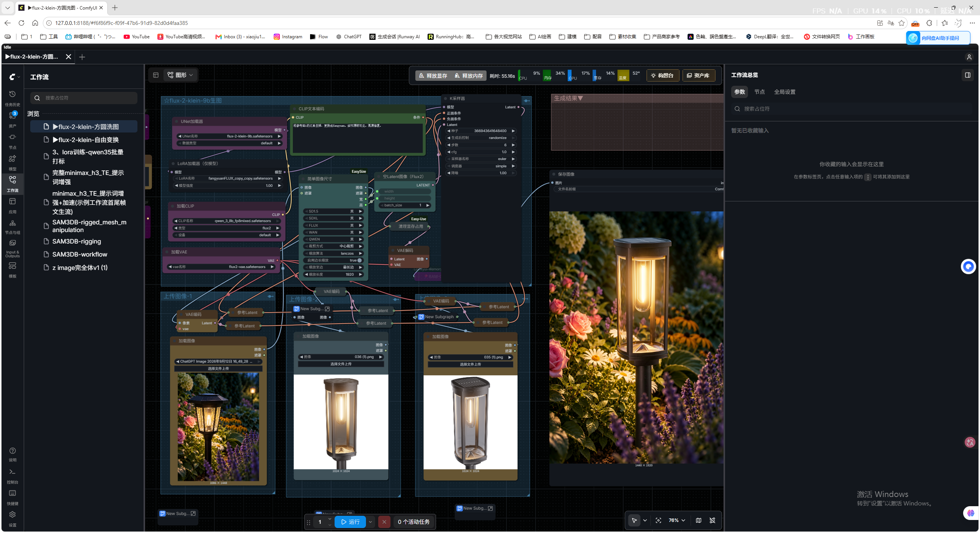Select the 参数 tab in right panel
980x533 pixels.
tap(740, 92)
